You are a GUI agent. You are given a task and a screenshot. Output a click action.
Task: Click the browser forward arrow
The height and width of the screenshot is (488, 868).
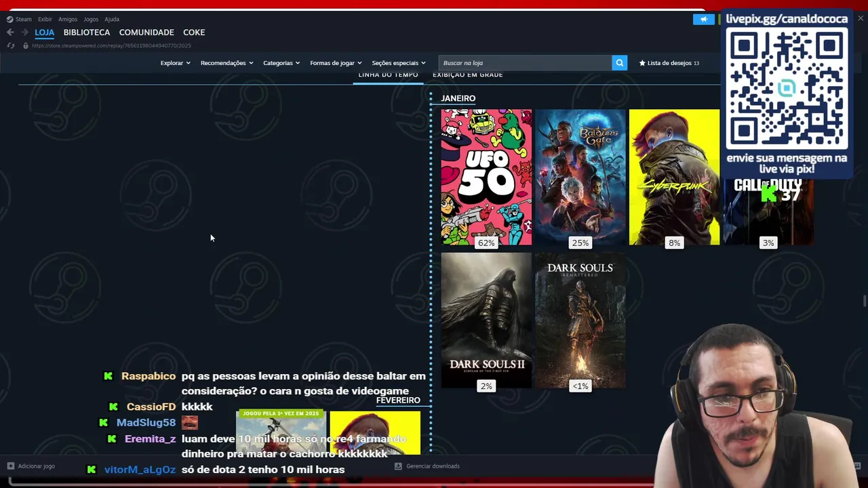(24, 32)
